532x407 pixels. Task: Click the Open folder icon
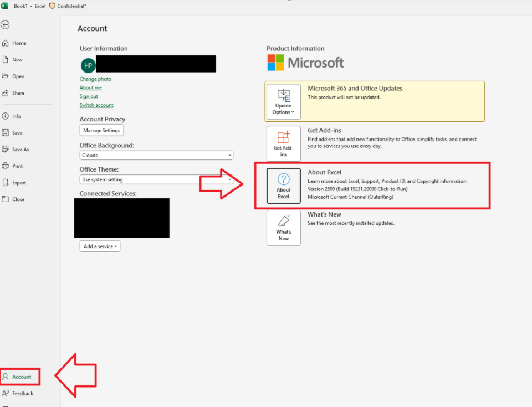(x=6, y=76)
